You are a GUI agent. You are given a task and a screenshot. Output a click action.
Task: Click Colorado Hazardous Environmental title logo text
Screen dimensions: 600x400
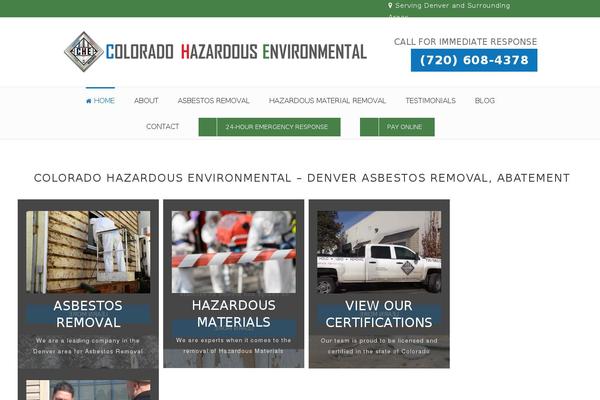pyautogui.click(x=236, y=52)
